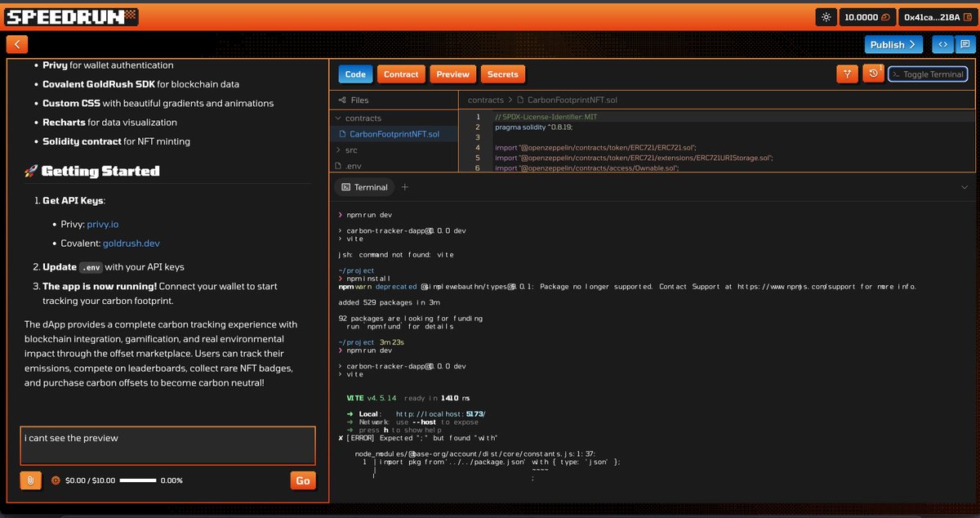Screen dimensions: 980x518
Task: Go back using the orange back arrow
Action: click(17, 45)
